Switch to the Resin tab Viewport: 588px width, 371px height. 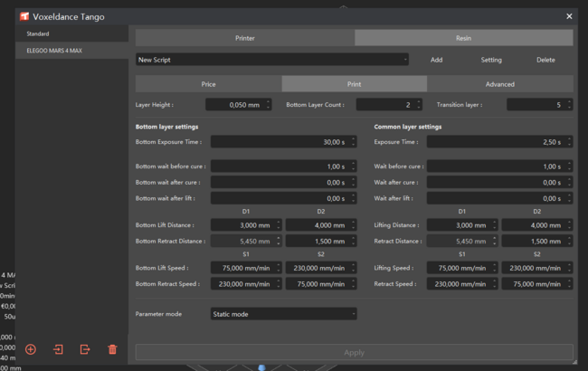[x=463, y=38]
